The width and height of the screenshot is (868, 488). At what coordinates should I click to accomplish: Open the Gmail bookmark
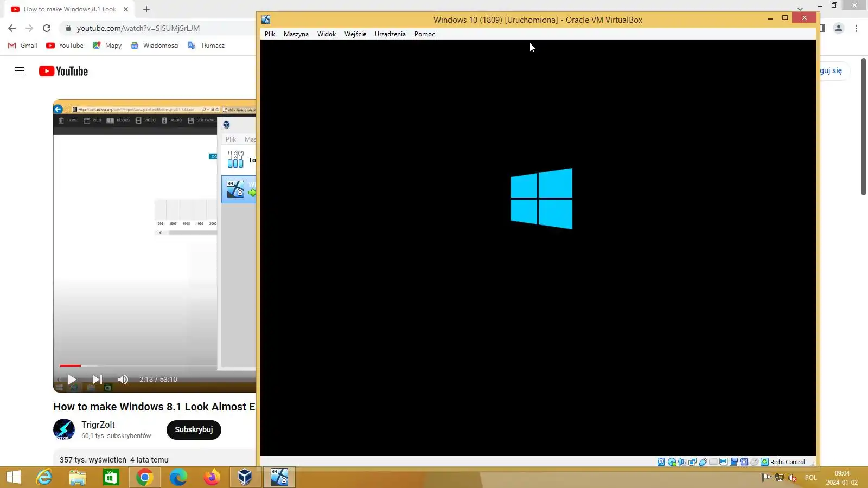(x=22, y=46)
